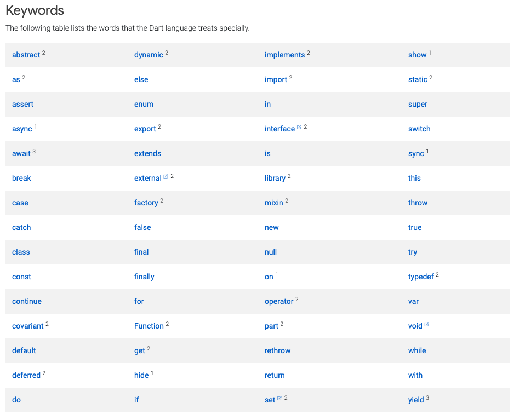Open the while keyword link

click(417, 350)
